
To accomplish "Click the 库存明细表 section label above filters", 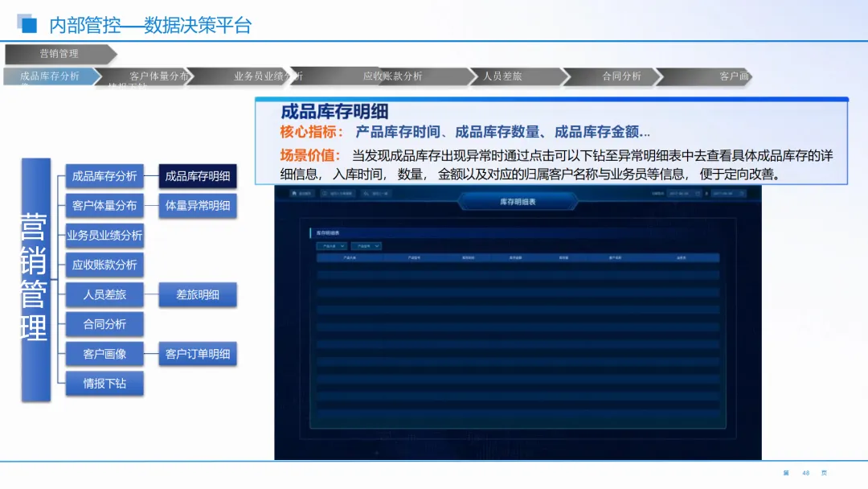I will coord(328,233).
